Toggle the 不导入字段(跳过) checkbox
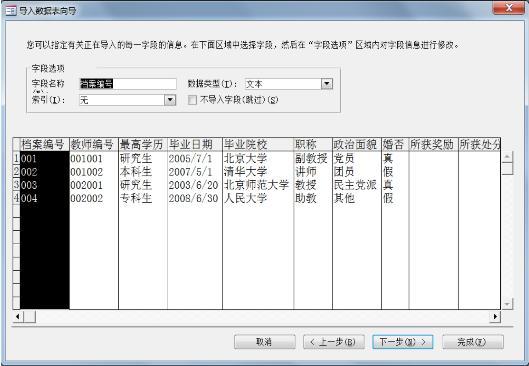 (192, 100)
